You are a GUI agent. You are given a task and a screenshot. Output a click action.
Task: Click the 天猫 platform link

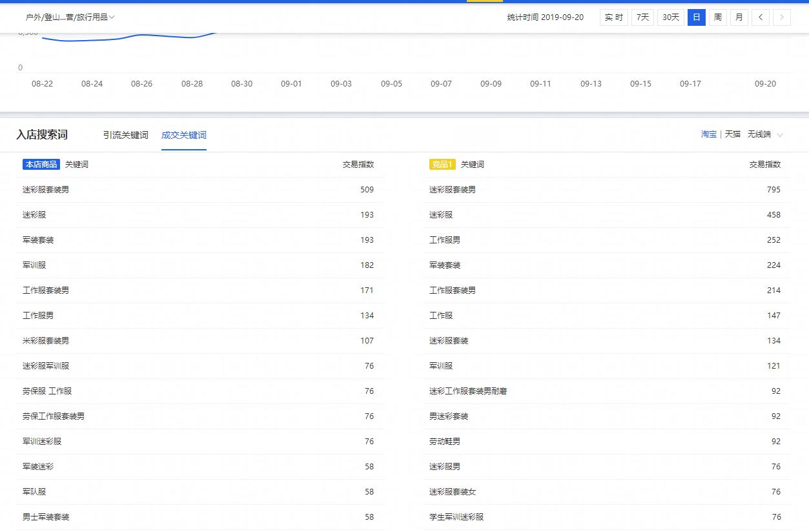[733, 134]
